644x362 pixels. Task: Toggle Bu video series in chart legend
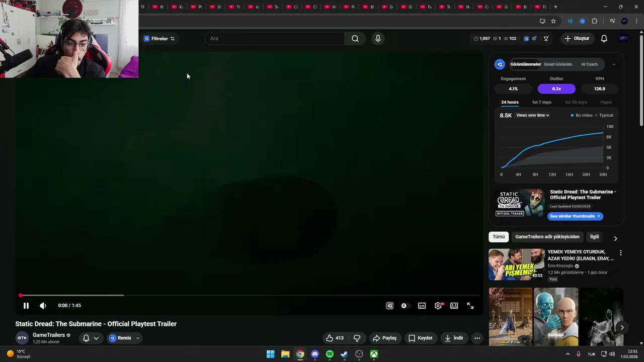(x=582, y=115)
